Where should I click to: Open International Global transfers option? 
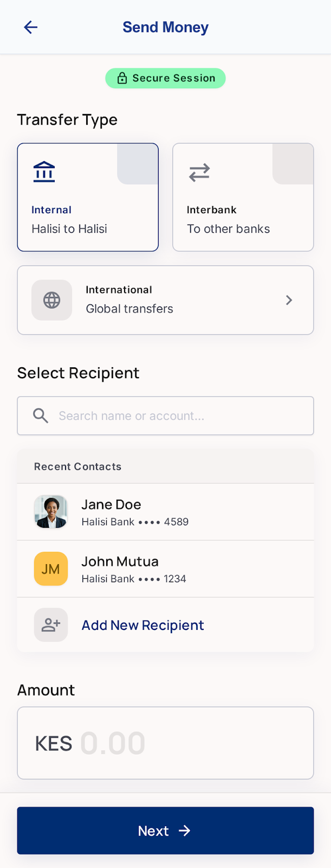click(x=165, y=300)
